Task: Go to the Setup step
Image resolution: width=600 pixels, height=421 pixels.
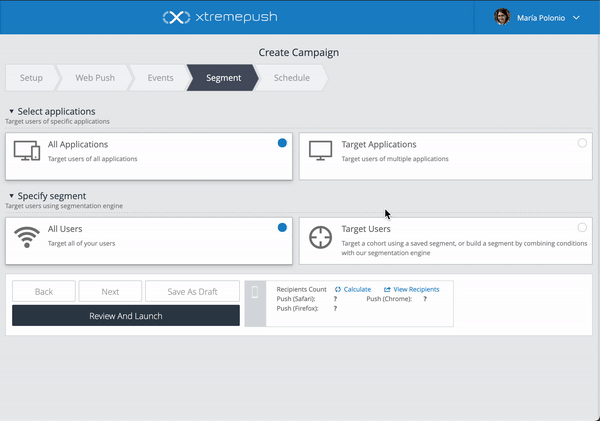Action: pyautogui.click(x=31, y=78)
